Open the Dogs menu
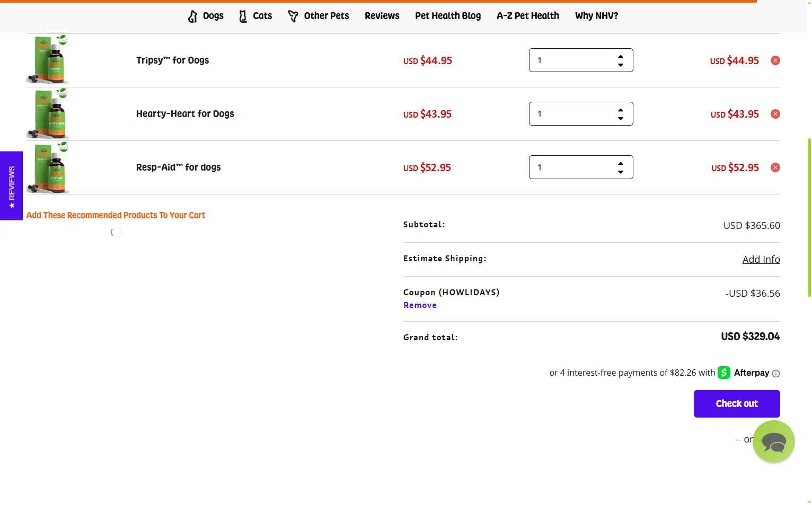This screenshot has width=812, height=505. pos(206,16)
